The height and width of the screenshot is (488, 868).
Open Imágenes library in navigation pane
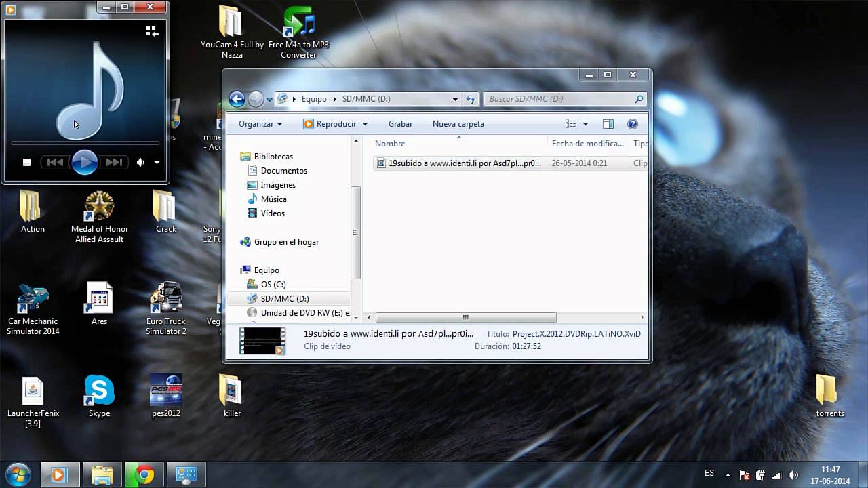click(x=278, y=185)
